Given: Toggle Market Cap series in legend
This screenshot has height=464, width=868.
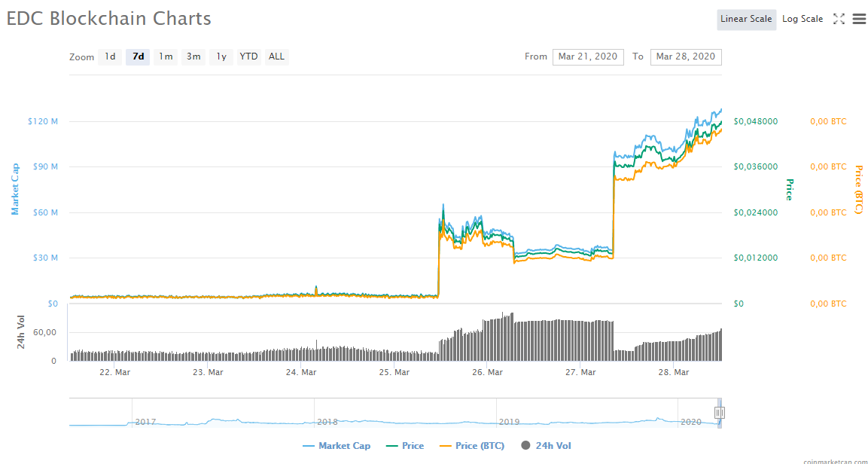Looking at the screenshot, I should [x=337, y=446].
